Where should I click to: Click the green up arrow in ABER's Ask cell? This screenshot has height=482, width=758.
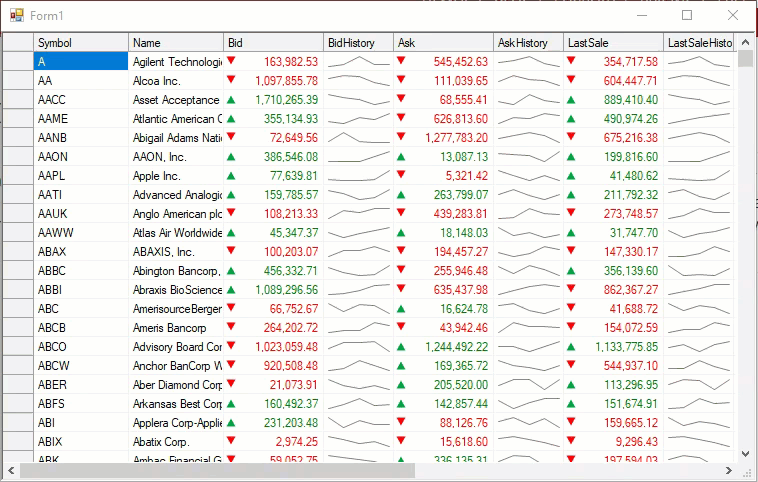pos(401,384)
